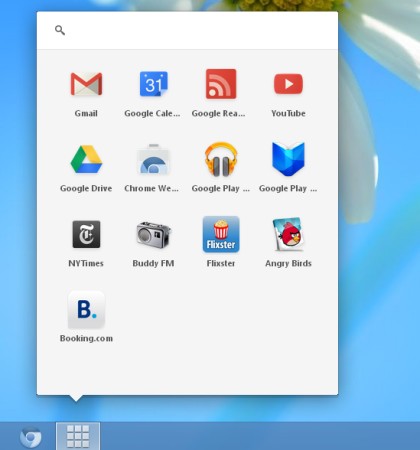Image resolution: width=420 pixels, height=450 pixels.
Task: Click the "Chrome We..." label
Action: [x=152, y=188]
